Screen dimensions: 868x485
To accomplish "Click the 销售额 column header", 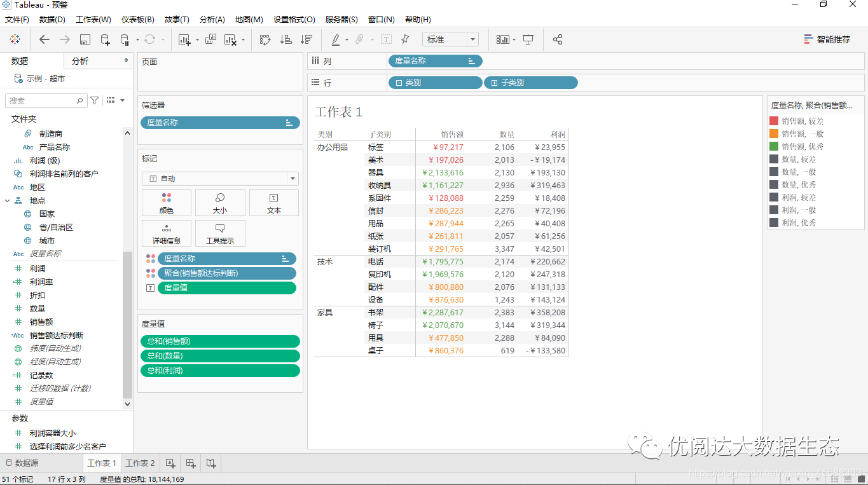I will pyautogui.click(x=452, y=135).
